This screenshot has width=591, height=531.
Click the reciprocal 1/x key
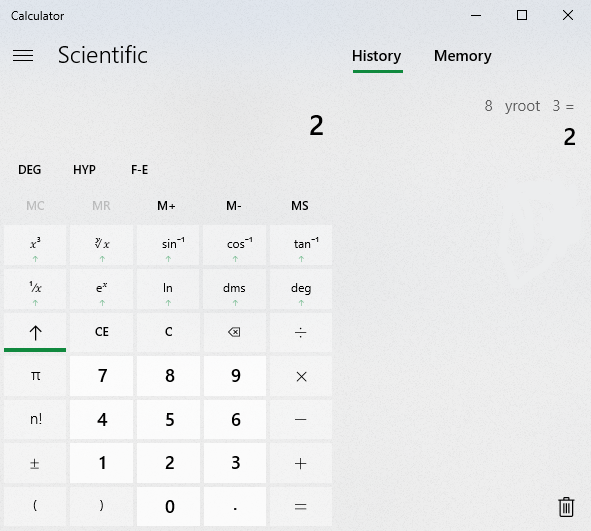35,289
